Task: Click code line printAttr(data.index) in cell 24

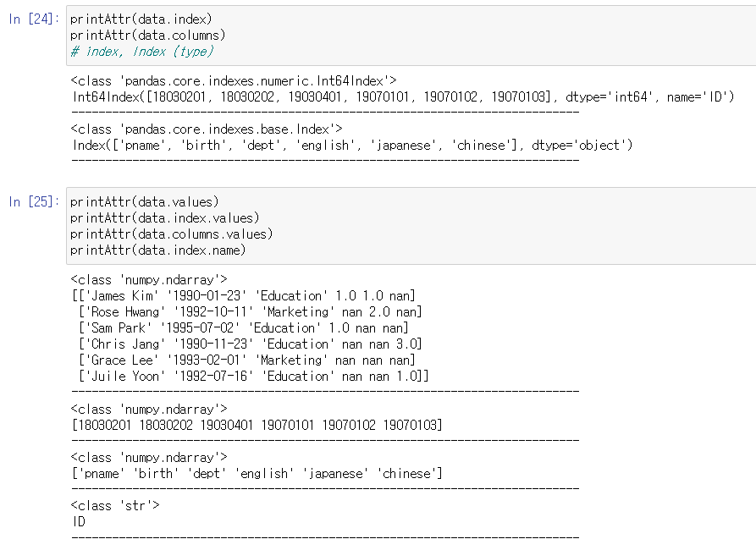Action: (141, 19)
